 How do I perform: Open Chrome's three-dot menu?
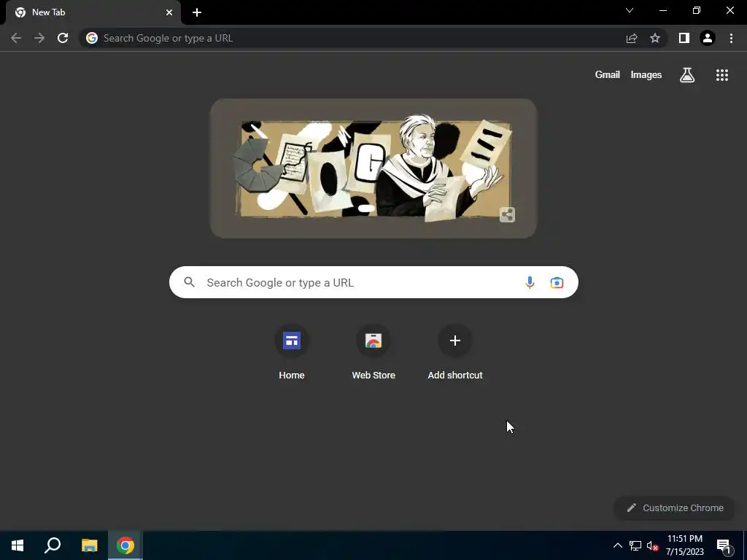tap(731, 38)
